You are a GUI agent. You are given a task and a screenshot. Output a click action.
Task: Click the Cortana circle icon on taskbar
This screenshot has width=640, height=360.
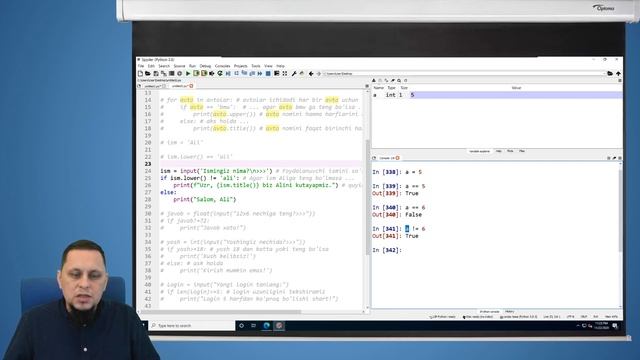tap(241, 325)
